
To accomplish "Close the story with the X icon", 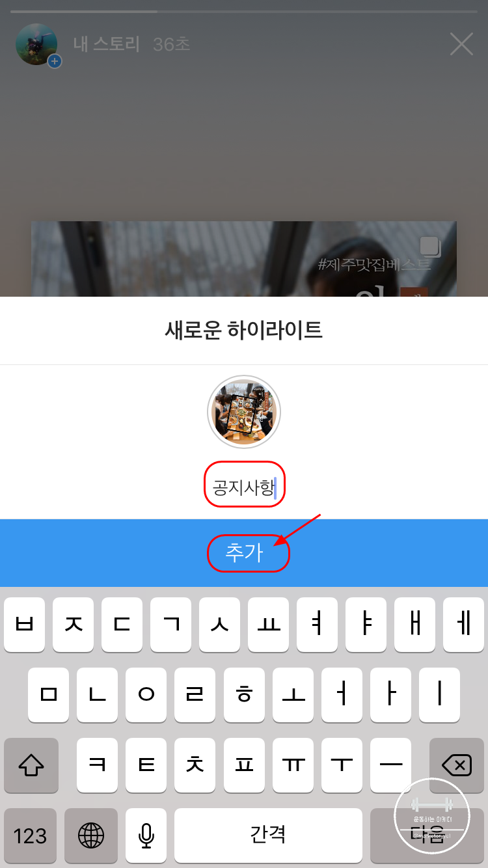I will (x=461, y=44).
